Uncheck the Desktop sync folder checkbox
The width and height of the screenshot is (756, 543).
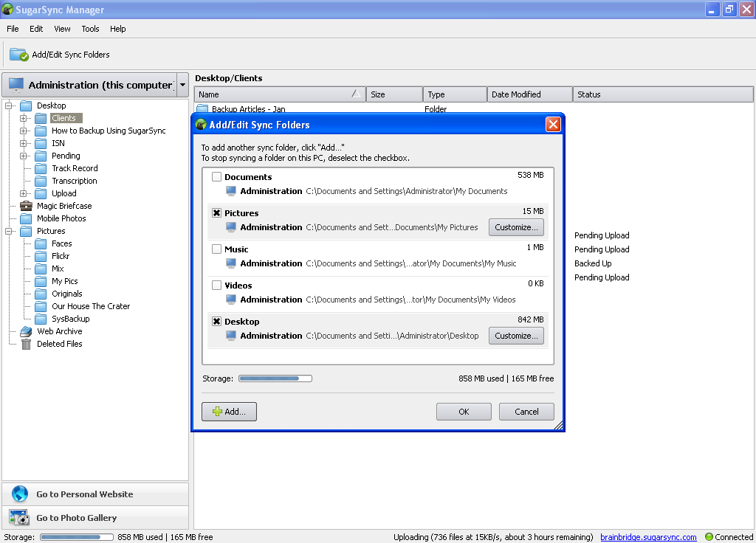click(x=216, y=322)
